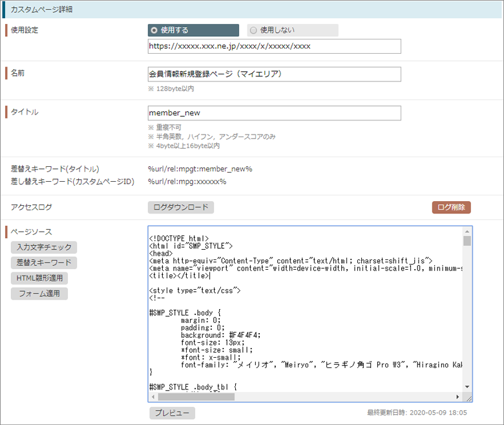This screenshot has width=504, height=425.
Task: Click the アクセスログ label
Action: (31, 207)
